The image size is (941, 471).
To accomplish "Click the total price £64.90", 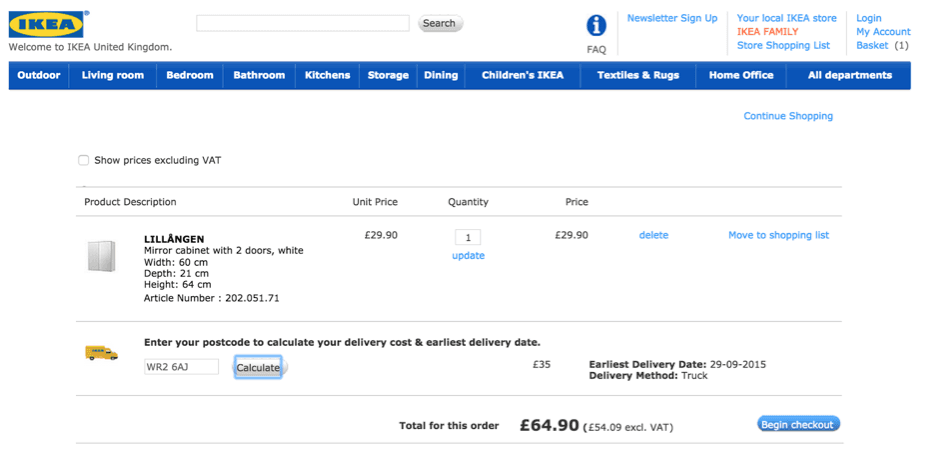I will (549, 425).
